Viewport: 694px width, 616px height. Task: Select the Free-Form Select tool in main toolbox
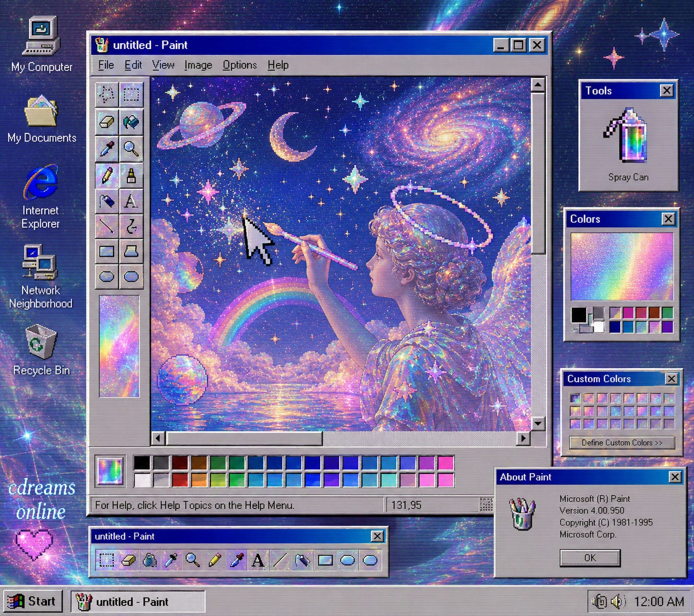click(107, 94)
